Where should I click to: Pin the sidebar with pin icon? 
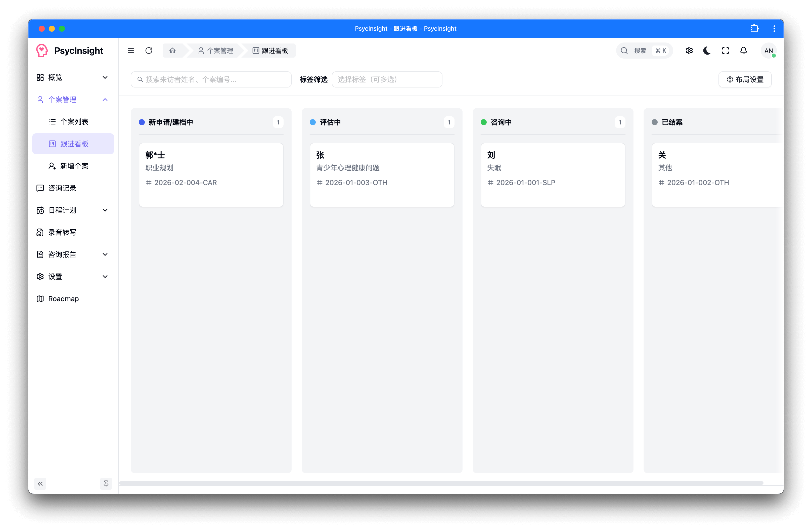(x=106, y=483)
